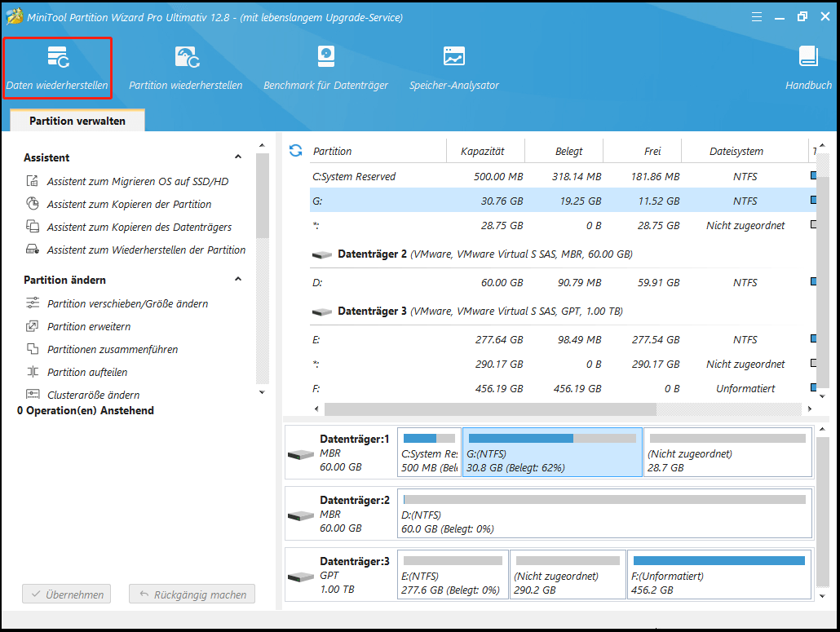The image size is (840, 632).
Task: Click Partitionen zusammenführen icon
Action: click(33, 349)
